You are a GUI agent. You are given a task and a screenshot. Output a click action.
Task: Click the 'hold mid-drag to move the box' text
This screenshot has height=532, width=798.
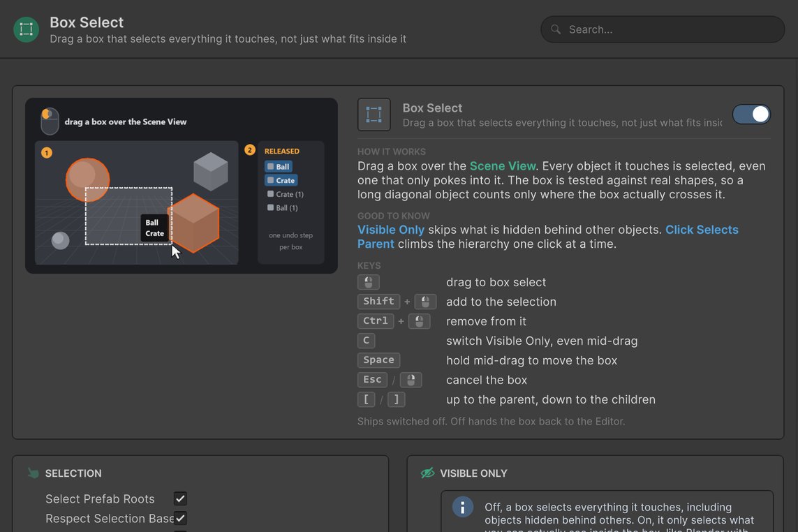coord(532,360)
